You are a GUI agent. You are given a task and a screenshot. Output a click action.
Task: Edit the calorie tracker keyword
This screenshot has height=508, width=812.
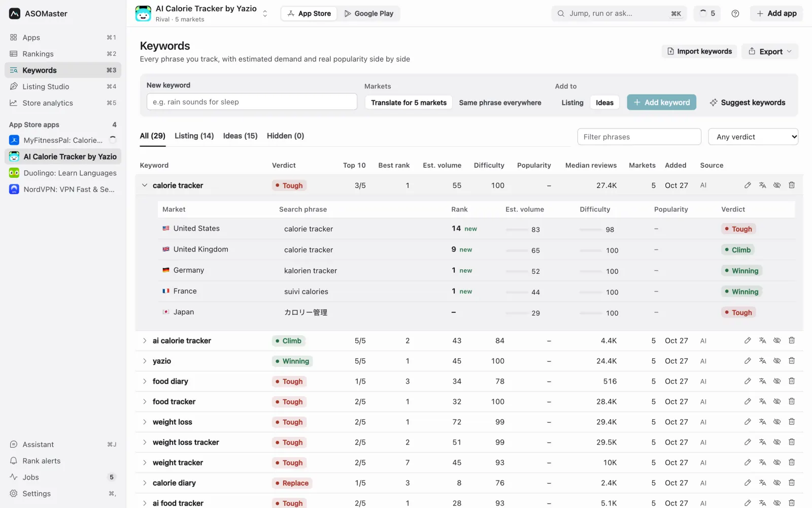click(748, 185)
